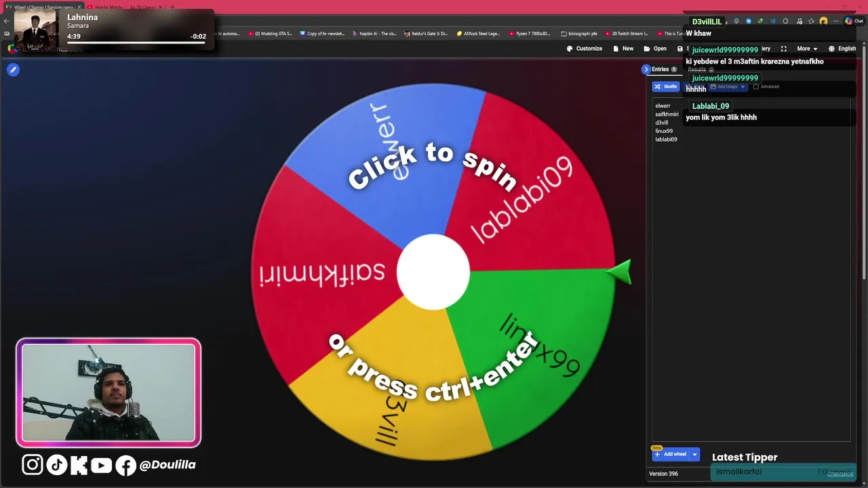Click the webcam overlay thumbnail
This screenshot has height=488, width=868.
click(108, 393)
